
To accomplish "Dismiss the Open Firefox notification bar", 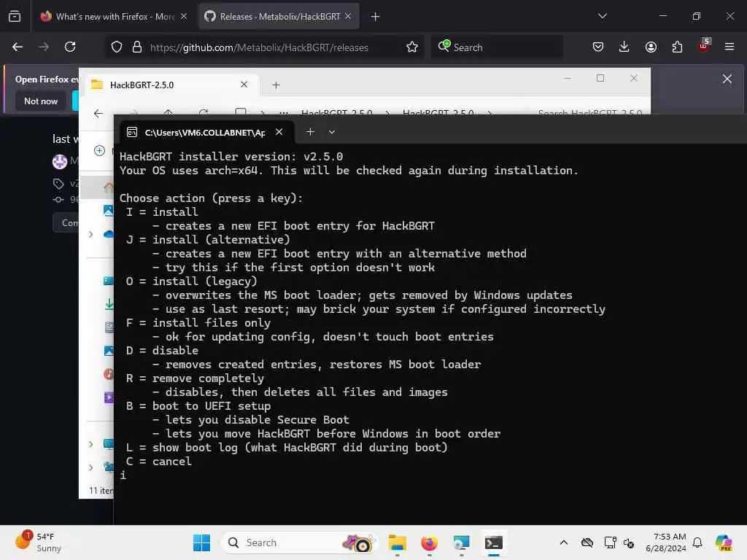I will click(727, 79).
